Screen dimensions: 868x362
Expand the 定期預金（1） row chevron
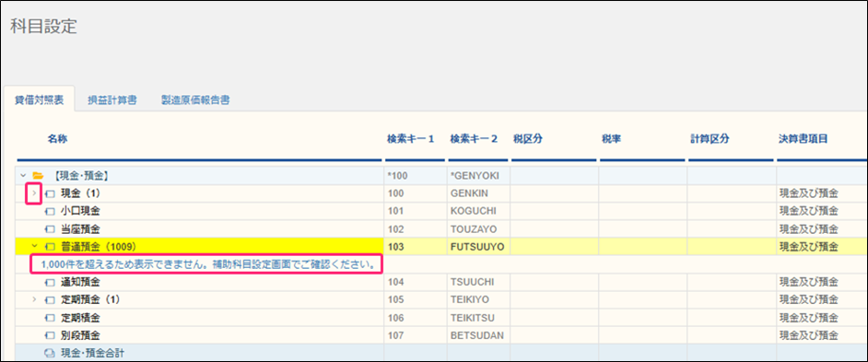click(34, 300)
